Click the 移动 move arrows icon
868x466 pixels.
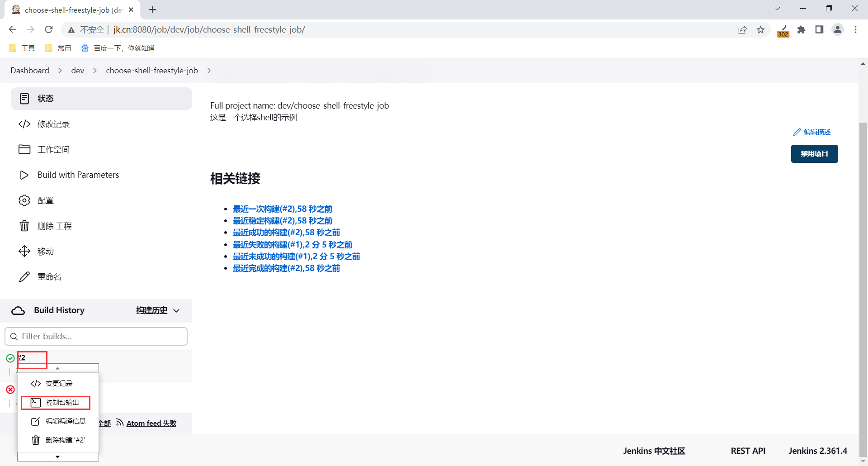click(24, 251)
